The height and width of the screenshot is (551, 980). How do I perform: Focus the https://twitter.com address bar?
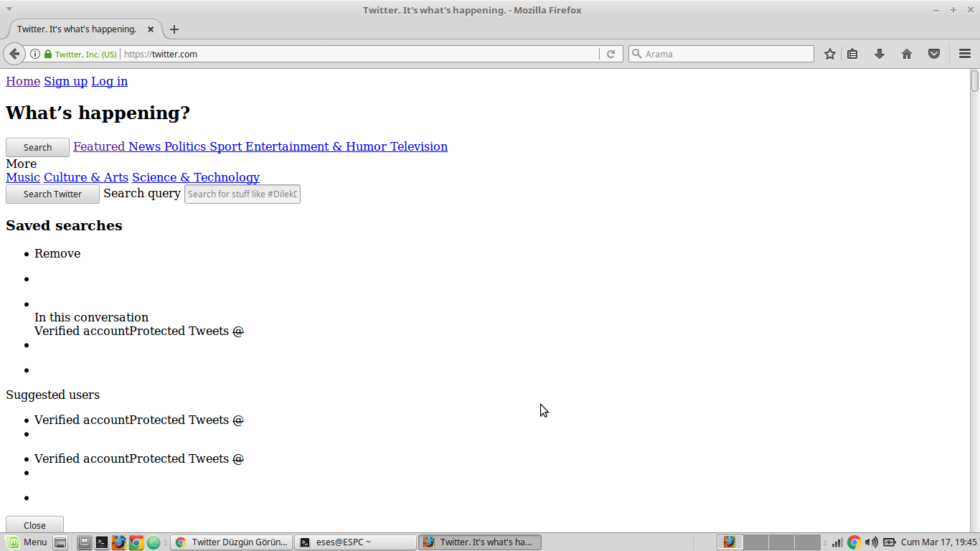[359, 54]
